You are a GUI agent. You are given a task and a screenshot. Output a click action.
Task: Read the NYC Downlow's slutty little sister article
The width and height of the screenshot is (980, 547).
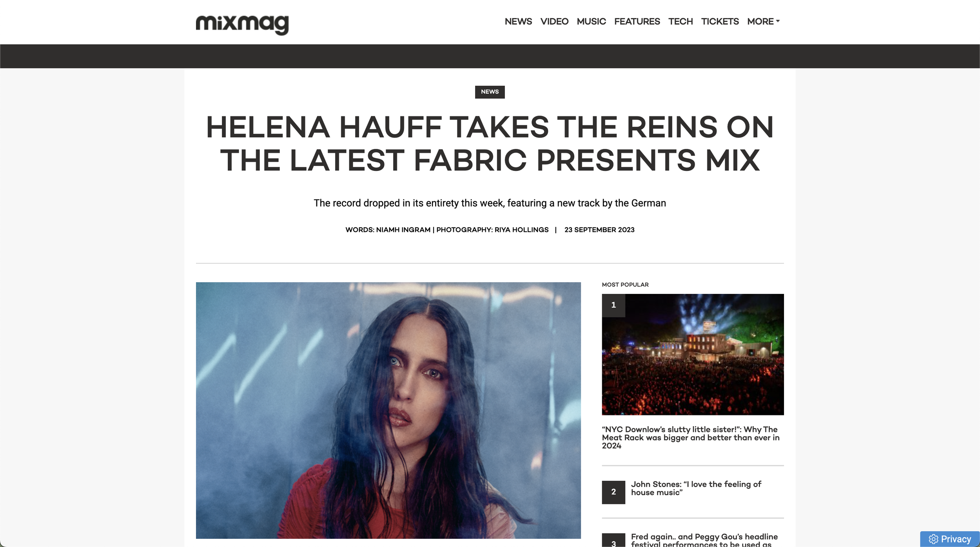(x=691, y=437)
